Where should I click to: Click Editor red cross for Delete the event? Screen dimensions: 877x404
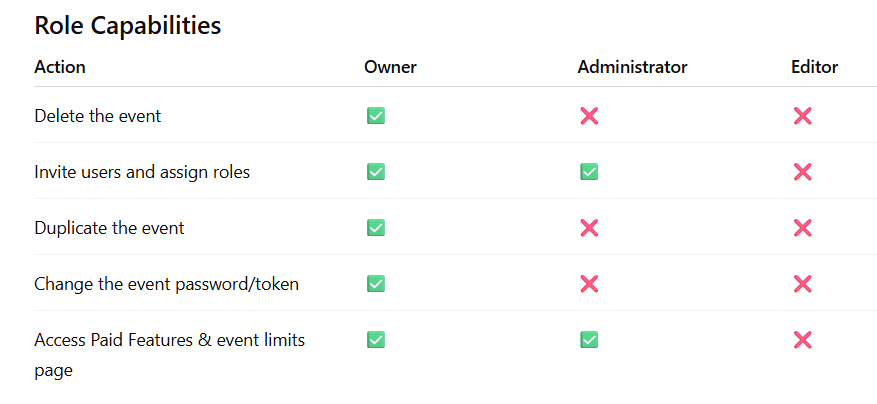click(x=802, y=116)
